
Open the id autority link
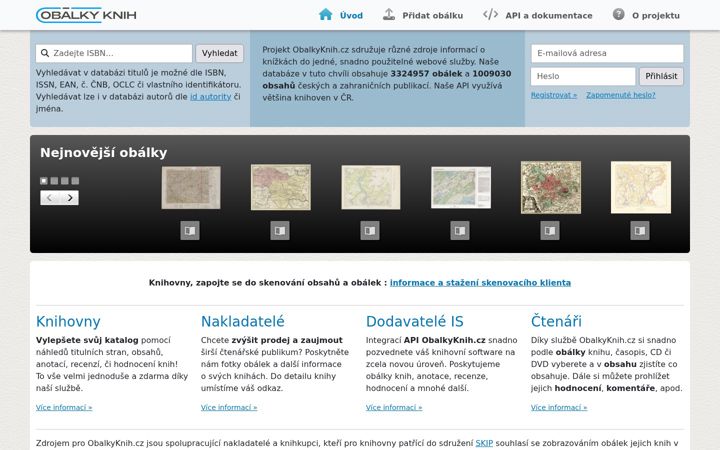coord(210,97)
